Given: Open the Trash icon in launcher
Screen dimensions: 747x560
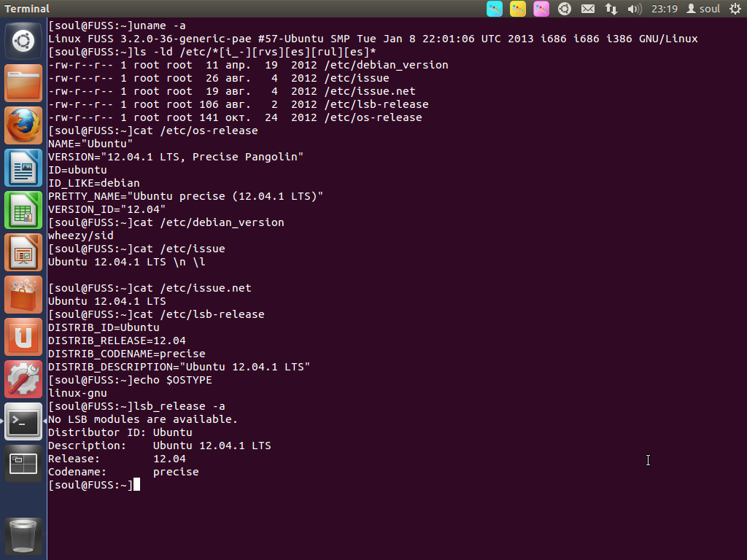Looking at the screenshot, I should click(x=23, y=537).
